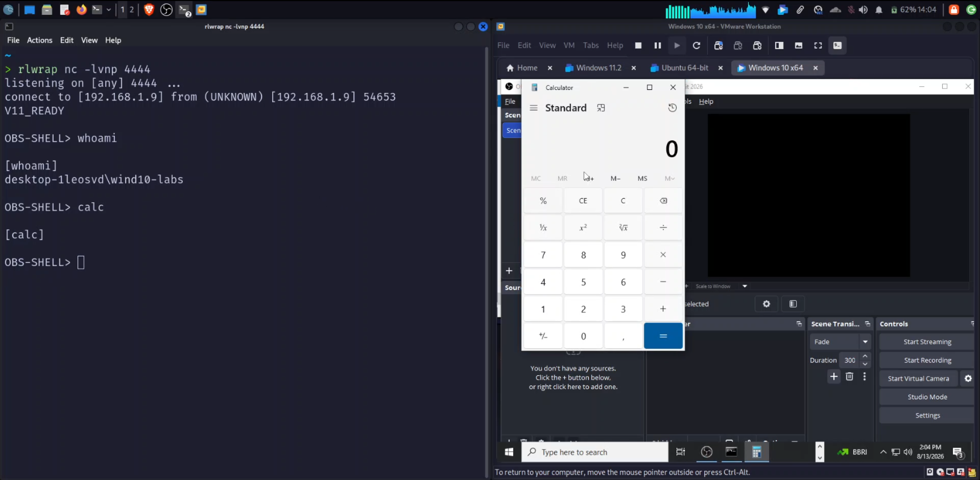Stop the VM using VMware toolbar stop icon
This screenshot has height=480, width=980.
click(x=638, y=45)
